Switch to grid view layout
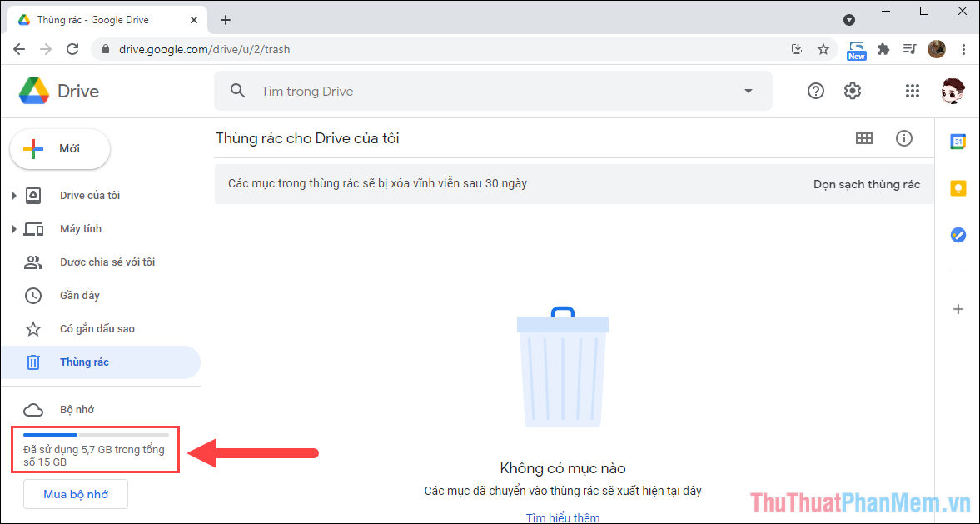This screenshot has width=980, height=524. pos(863,138)
